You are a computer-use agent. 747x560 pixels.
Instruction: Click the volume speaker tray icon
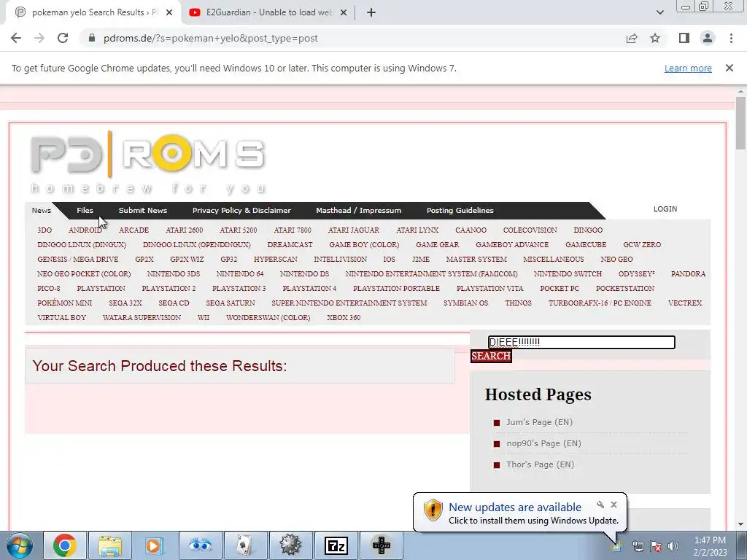pyautogui.click(x=673, y=546)
